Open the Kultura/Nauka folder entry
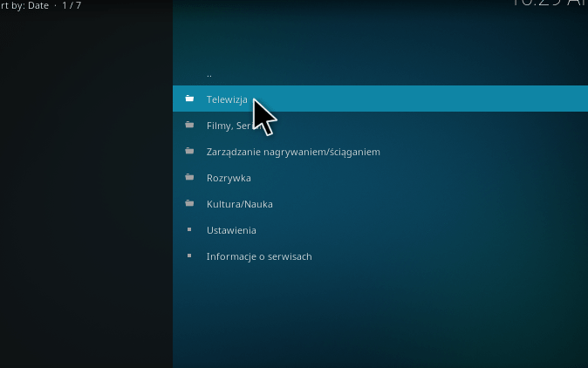The image size is (588, 368). (379, 204)
